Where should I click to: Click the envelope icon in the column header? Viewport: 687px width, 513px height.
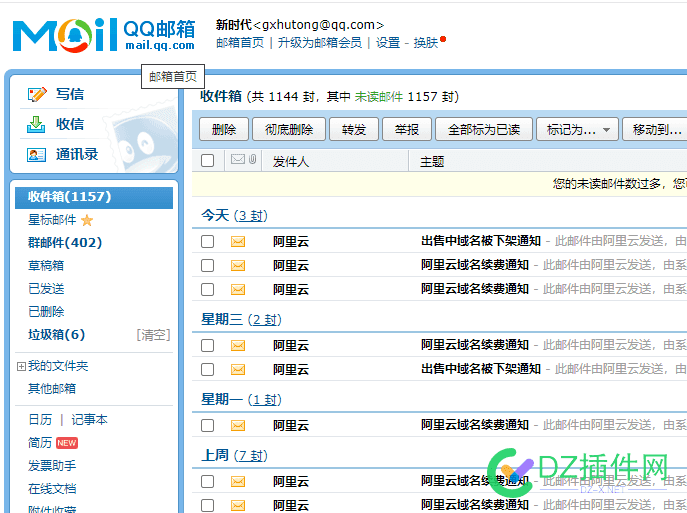click(x=238, y=159)
